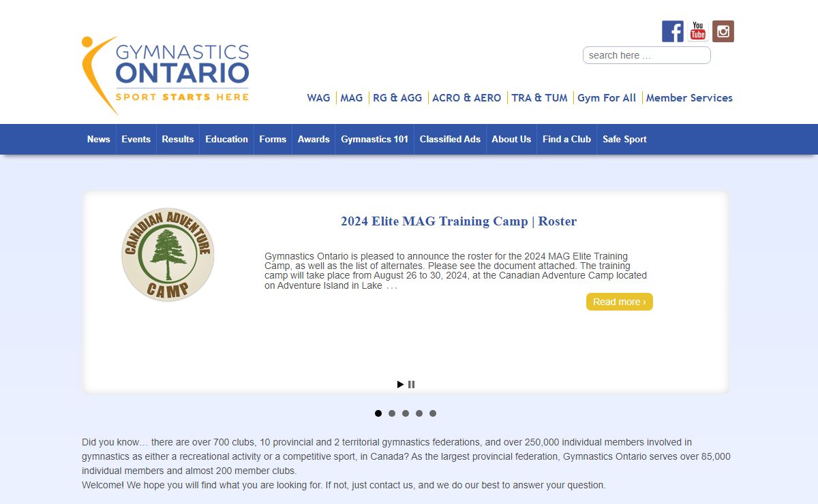Click the search here input field

coord(647,55)
